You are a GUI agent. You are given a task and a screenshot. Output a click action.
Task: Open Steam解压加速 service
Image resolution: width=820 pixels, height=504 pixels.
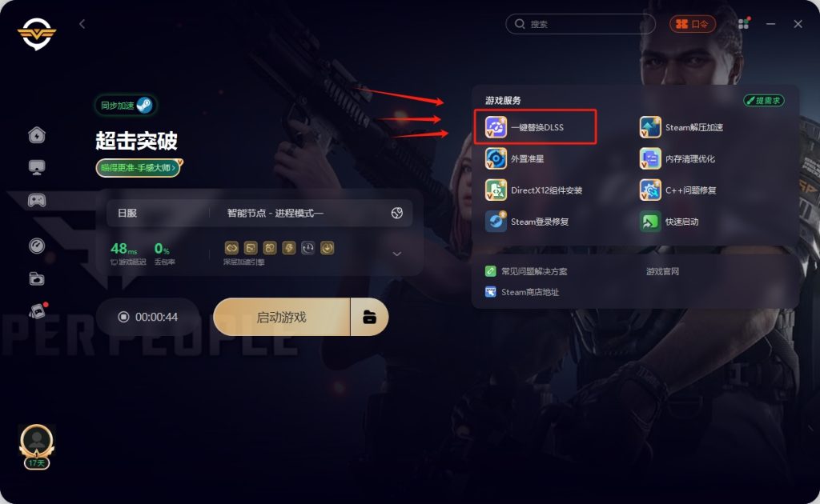coord(681,127)
